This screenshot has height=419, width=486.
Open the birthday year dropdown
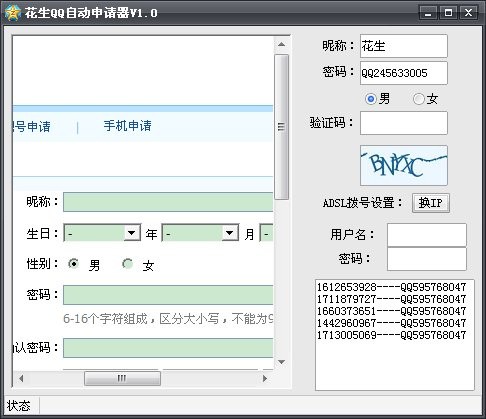click(102, 233)
